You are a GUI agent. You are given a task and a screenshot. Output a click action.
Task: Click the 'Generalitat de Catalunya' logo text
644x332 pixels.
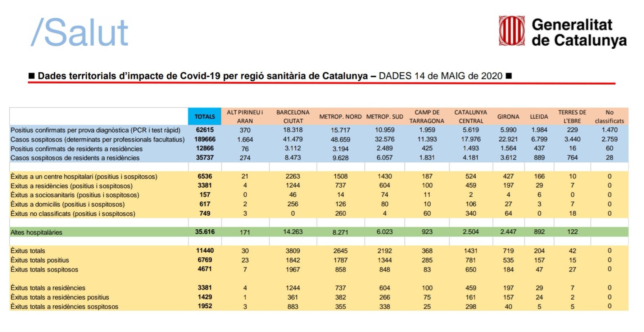tap(579, 32)
